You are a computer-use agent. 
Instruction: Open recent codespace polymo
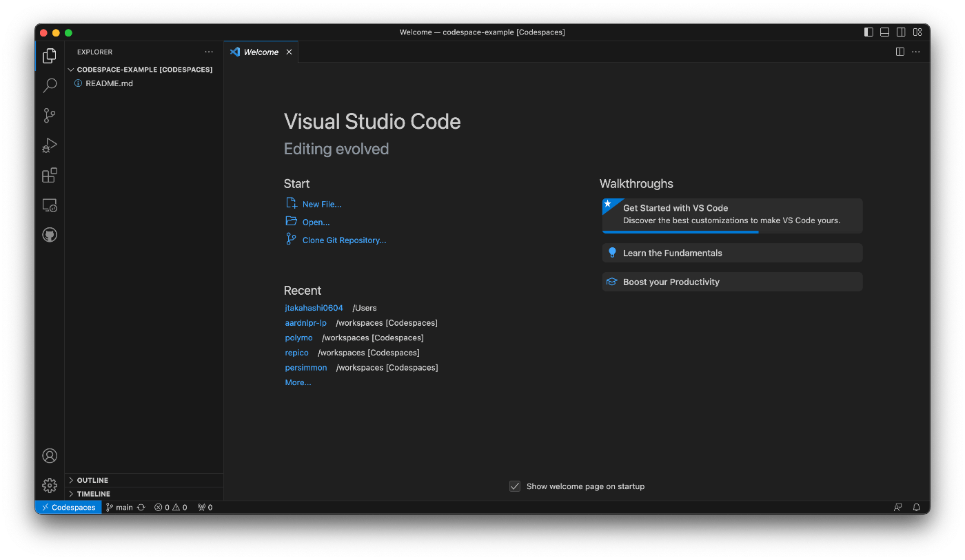[299, 338]
